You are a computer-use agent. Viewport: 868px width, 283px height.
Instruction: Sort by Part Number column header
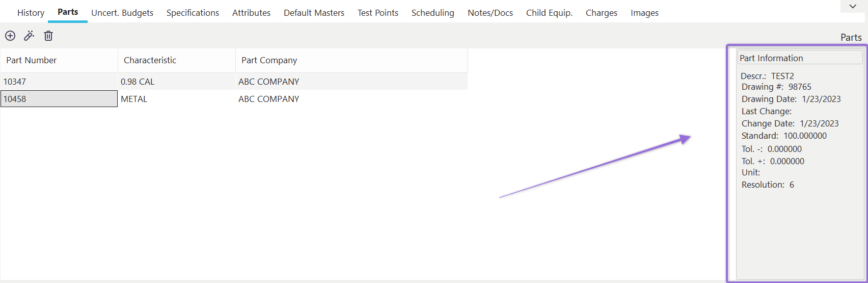(32, 60)
